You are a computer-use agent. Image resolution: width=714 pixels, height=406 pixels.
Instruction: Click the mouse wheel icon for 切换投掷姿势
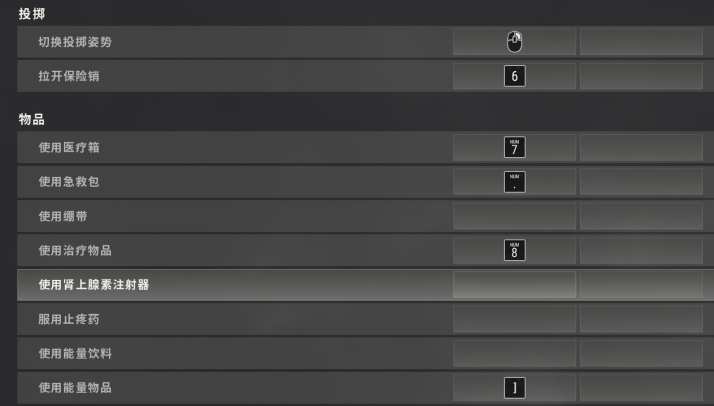click(x=515, y=41)
